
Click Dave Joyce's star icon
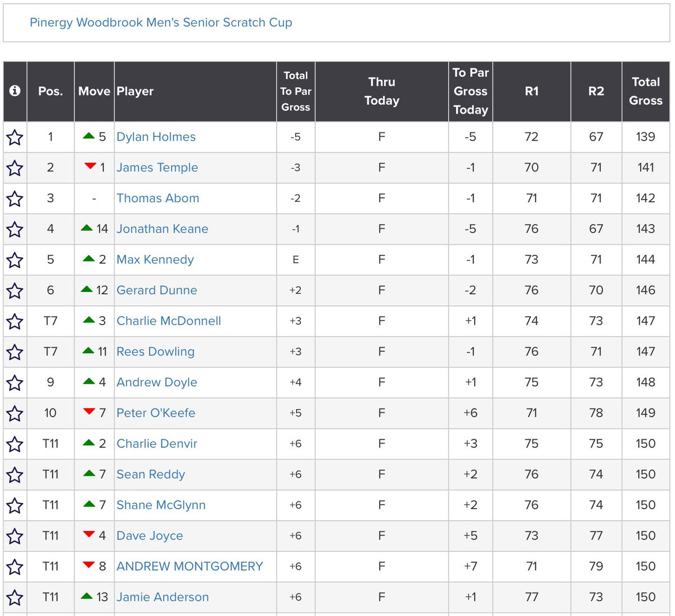pos(15,536)
